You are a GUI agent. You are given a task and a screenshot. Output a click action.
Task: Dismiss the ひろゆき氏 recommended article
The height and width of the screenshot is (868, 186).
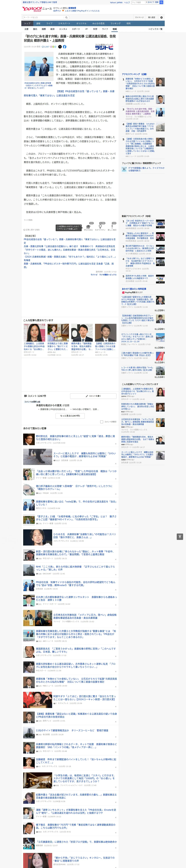(x=115, y=545)
